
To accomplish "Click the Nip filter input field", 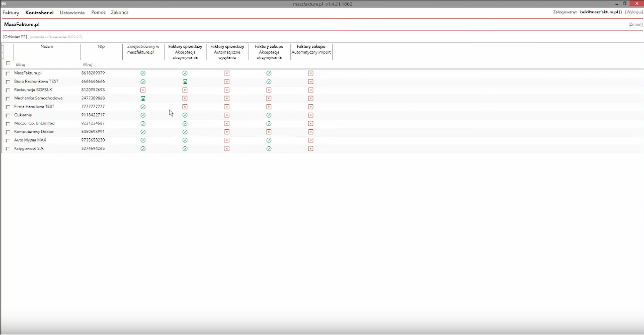I will (101, 64).
